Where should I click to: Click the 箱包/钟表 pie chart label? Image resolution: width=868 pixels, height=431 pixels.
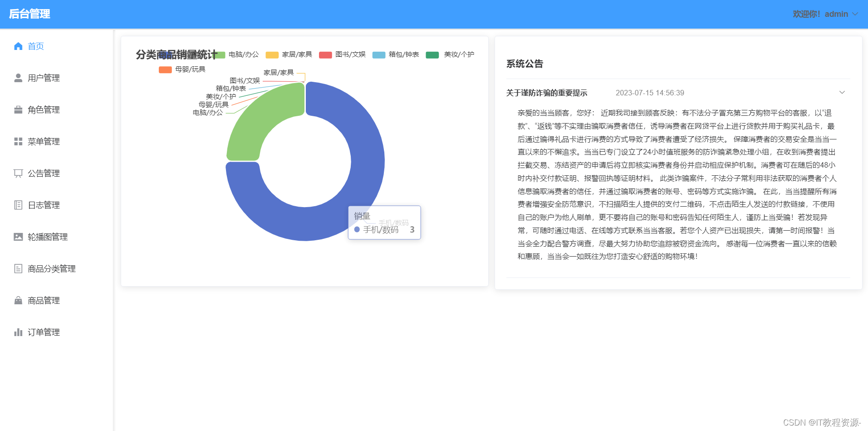(x=231, y=89)
